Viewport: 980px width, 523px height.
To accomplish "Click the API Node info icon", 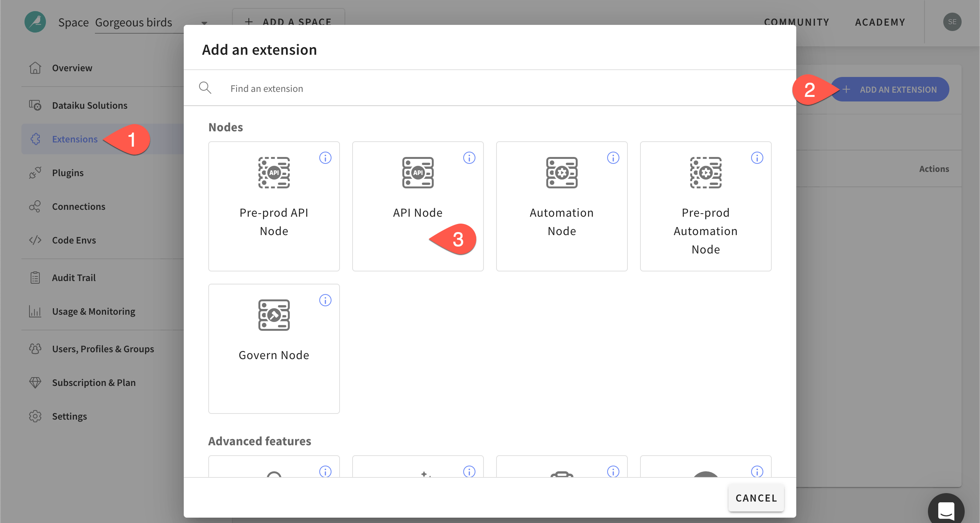I will point(469,157).
